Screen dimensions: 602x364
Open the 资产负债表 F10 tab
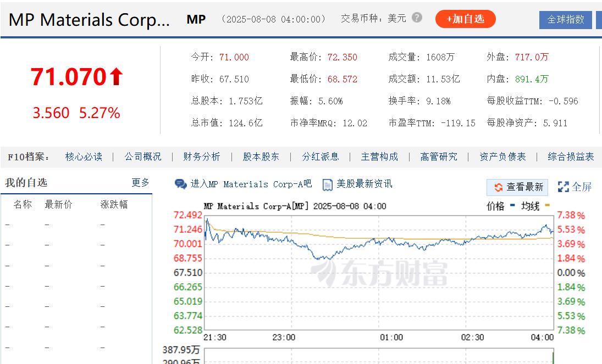click(502, 156)
